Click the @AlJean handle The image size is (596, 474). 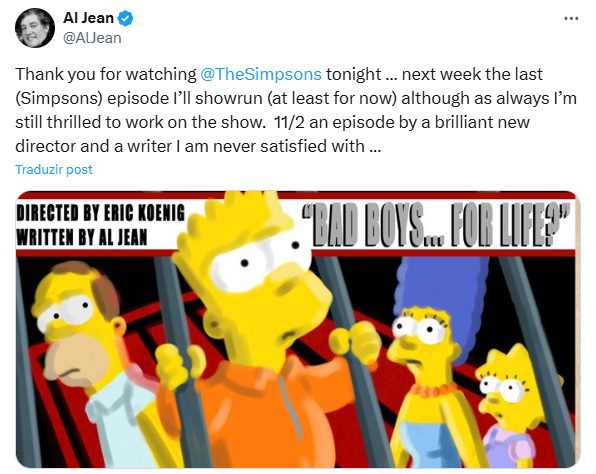pyautogui.click(x=92, y=38)
